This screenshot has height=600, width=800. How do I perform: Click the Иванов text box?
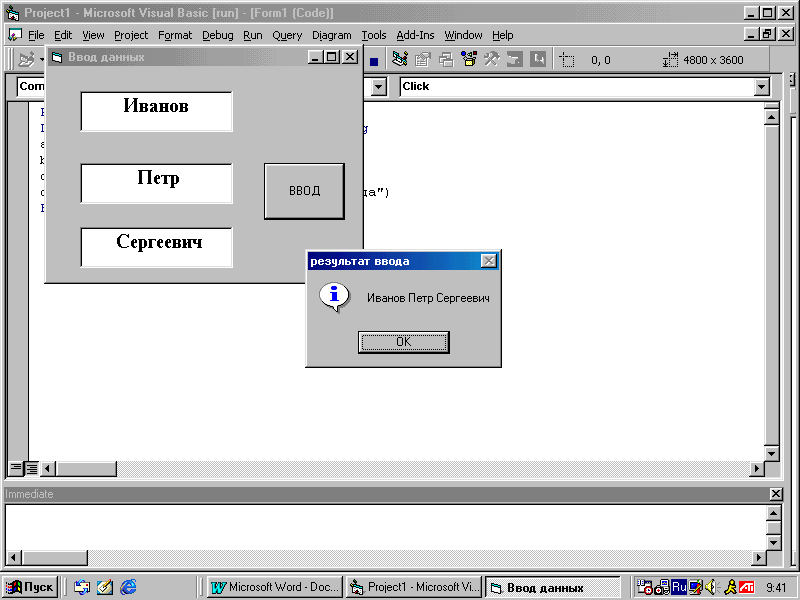(x=157, y=112)
